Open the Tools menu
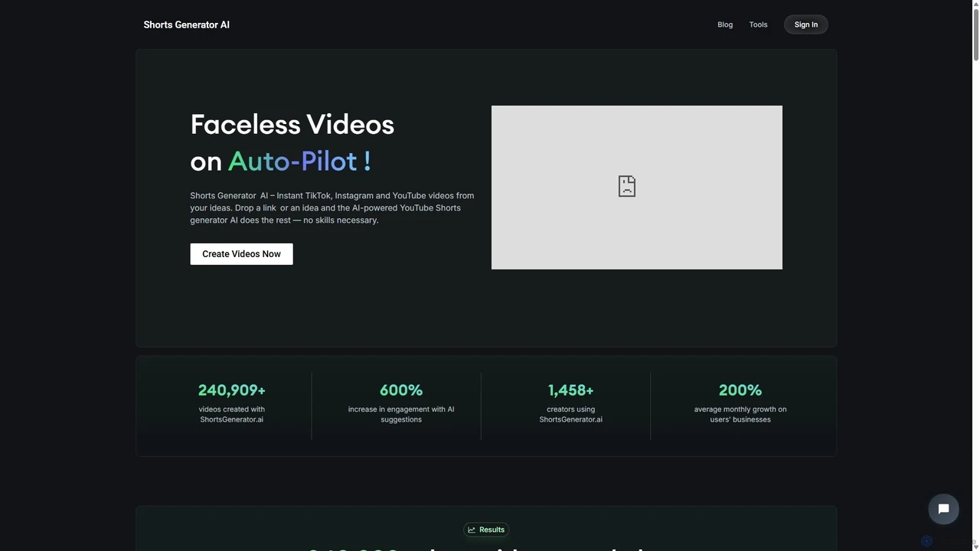This screenshot has height=551, width=980. (758, 24)
